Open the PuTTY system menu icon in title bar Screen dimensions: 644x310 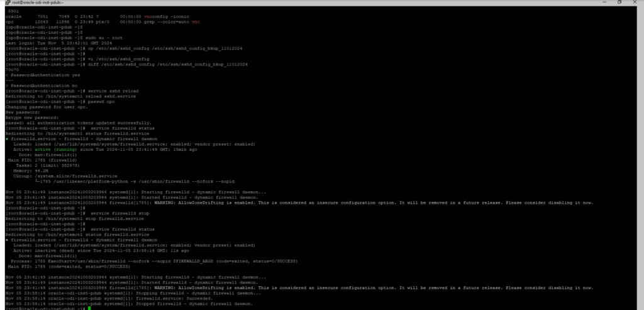[x=5, y=3]
